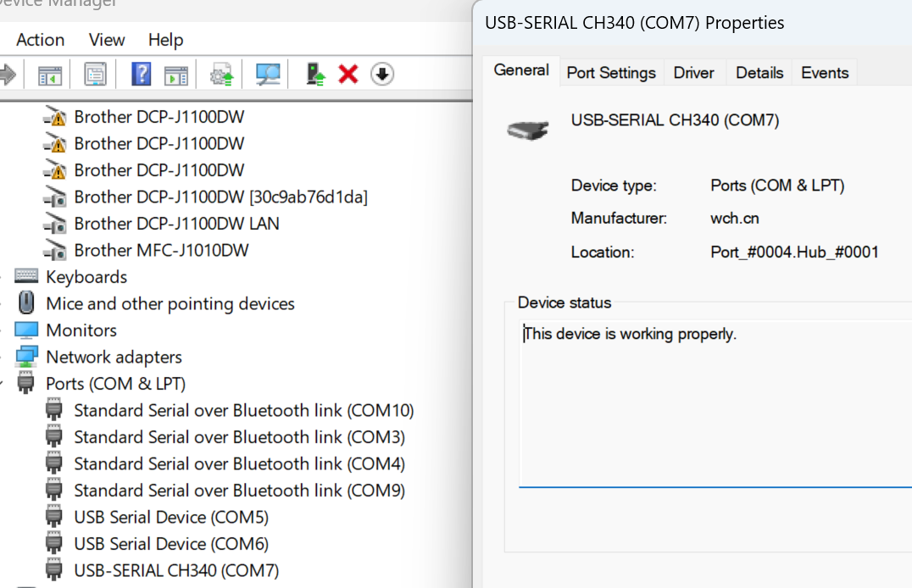Open the Action menu

[40, 40]
